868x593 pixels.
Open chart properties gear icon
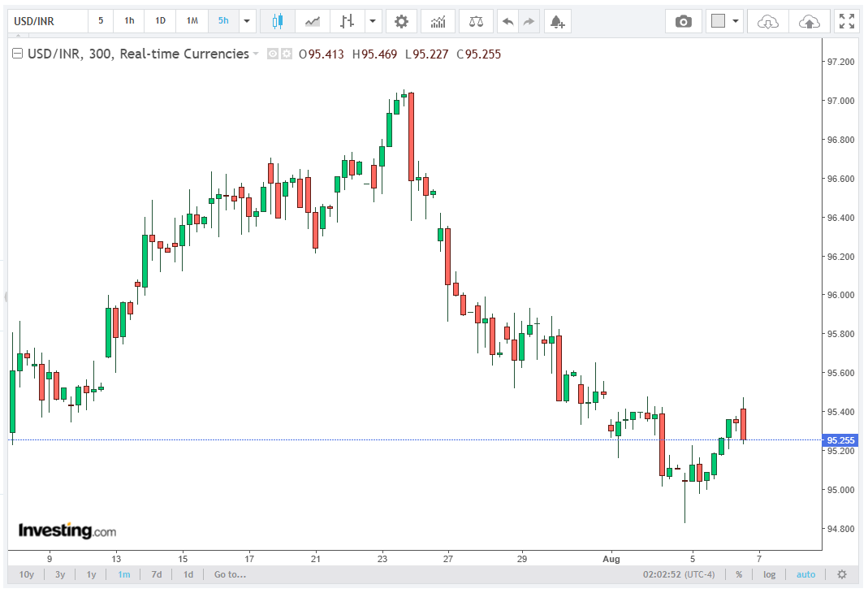click(401, 22)
